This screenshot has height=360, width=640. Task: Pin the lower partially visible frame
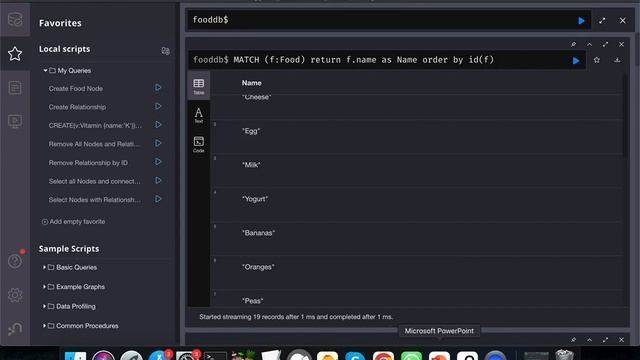tap(573, 340)
